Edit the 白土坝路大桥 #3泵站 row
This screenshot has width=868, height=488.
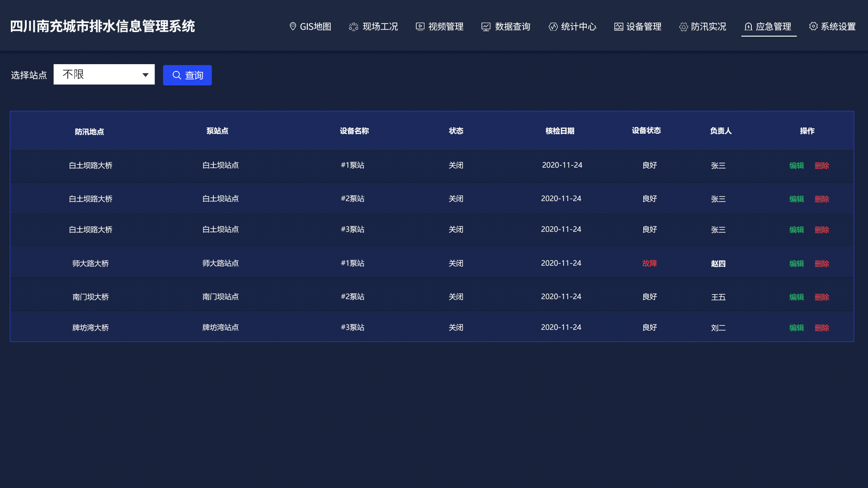(796, 230)
